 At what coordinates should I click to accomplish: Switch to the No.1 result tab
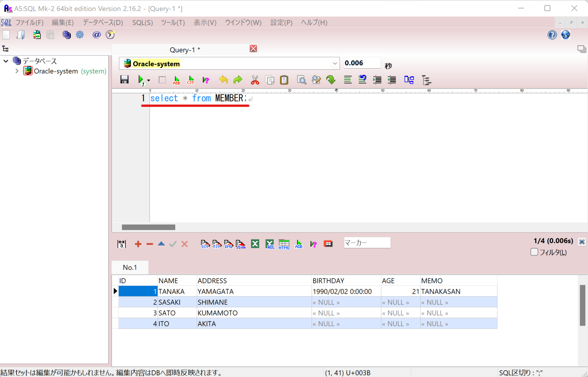[130, 267]
